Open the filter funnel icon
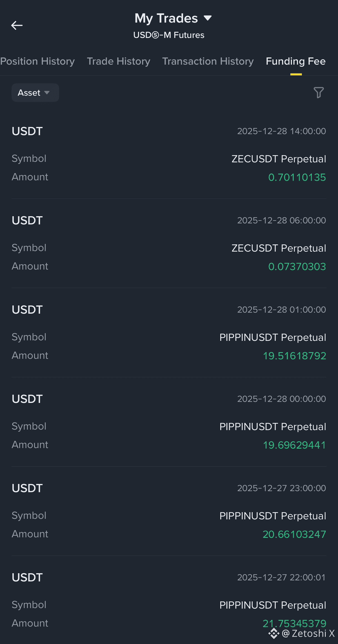 pos(319,93)
